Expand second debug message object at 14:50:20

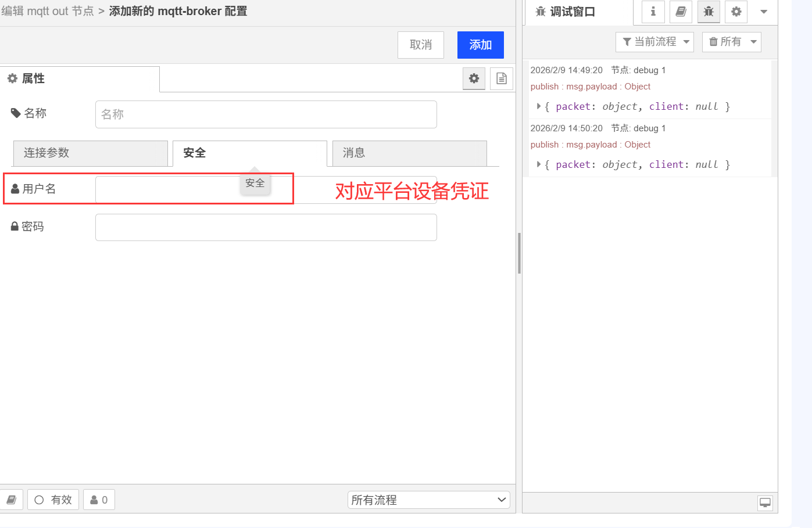tap(539, 164)
